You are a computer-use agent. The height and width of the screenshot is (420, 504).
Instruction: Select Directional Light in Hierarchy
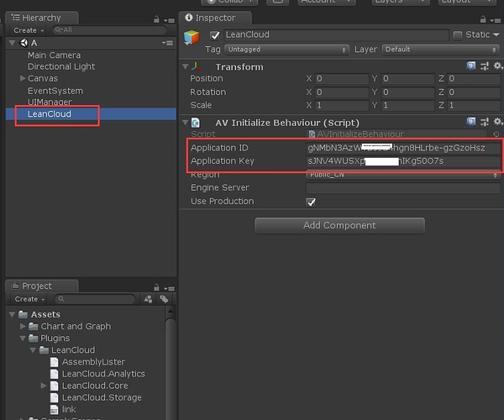click(61, 66)
